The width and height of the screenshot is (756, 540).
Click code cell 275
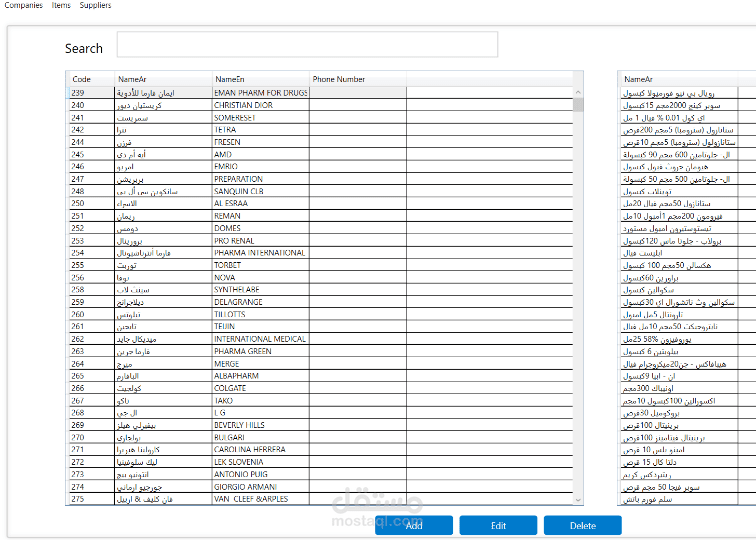click(x=92, y=499)
